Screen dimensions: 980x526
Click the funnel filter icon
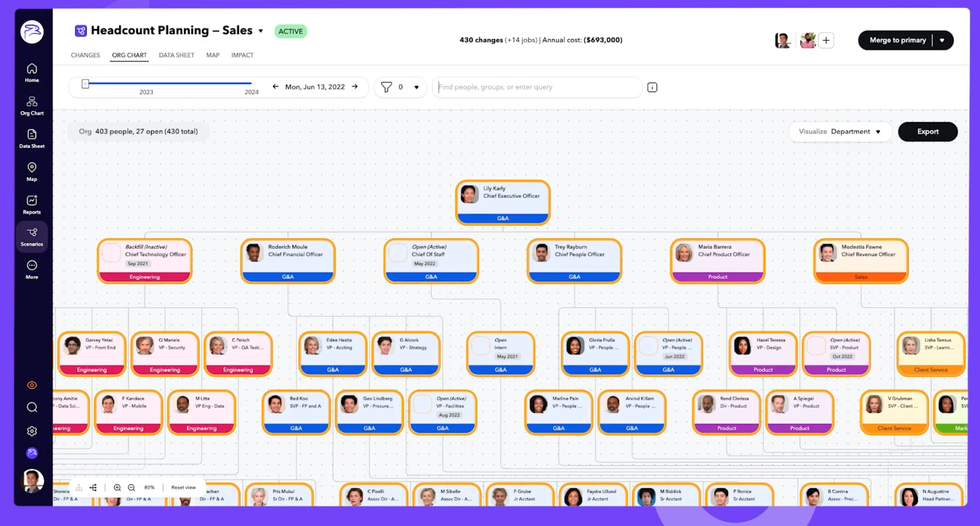point(386,87)
